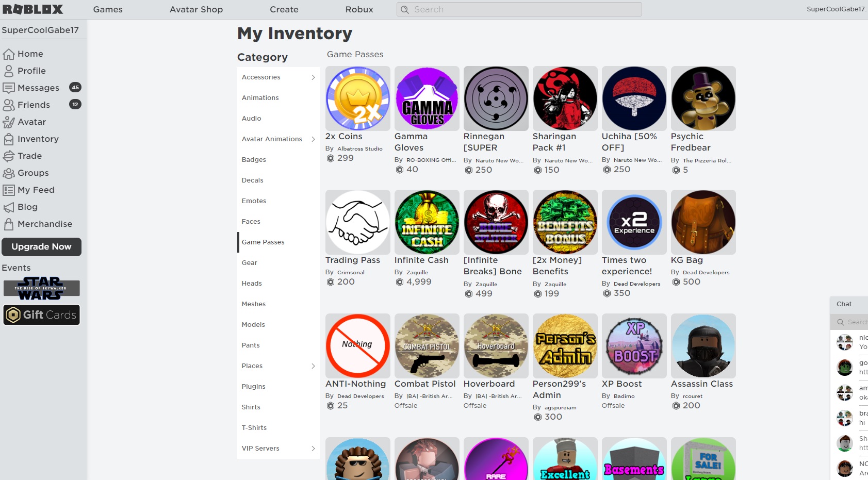Expand the VIP Servers category
Image resolution: width=868 pixels, height=480 pixels.
(x=313, y=448)
